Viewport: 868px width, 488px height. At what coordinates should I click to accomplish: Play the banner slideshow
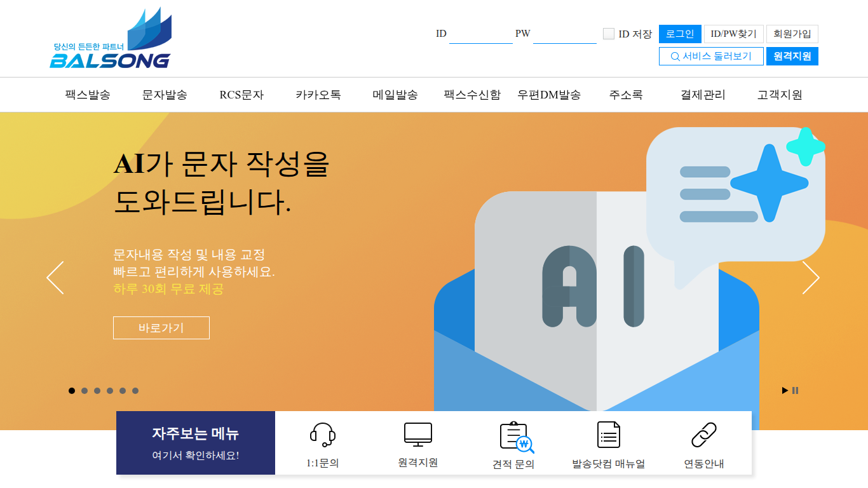point(785,391)
